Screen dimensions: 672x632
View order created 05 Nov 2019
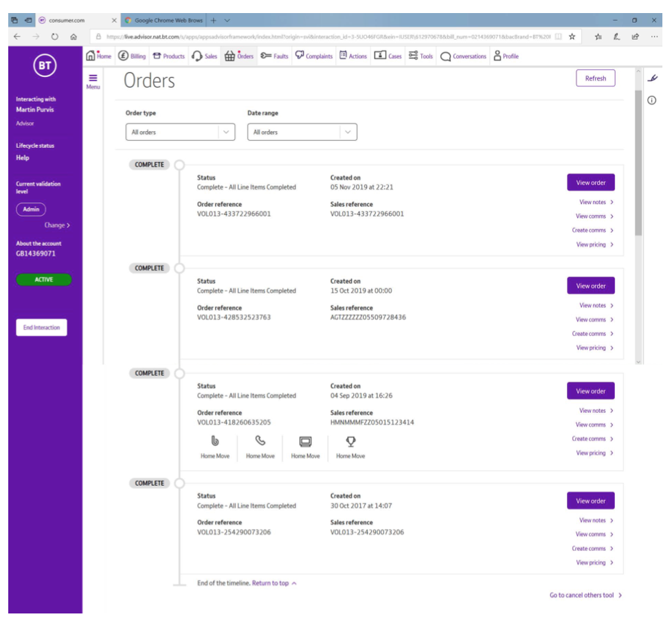590,183
